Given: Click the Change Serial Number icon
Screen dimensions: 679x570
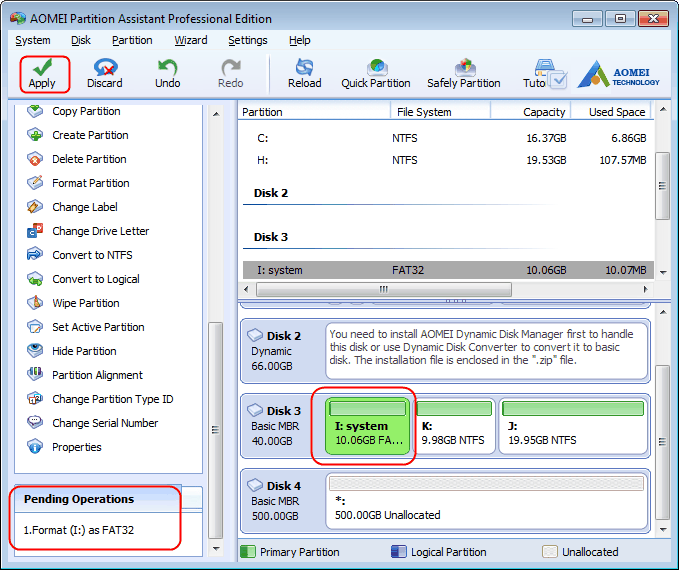Looking at the screenshot, I should pos(35,422).
